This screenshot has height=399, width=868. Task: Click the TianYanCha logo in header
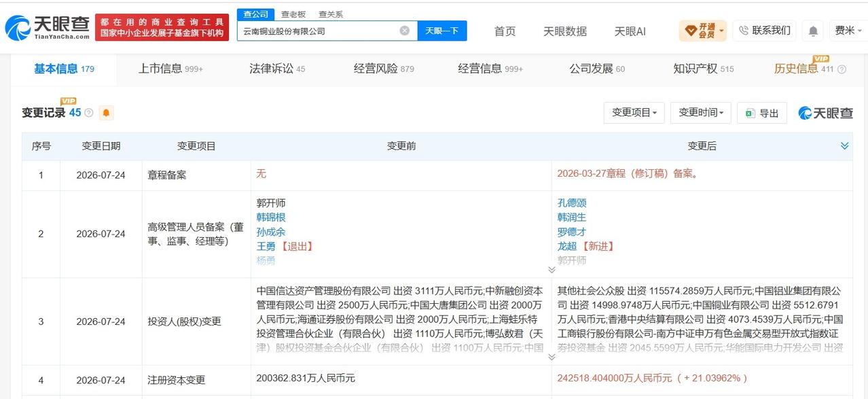(46, 28)
